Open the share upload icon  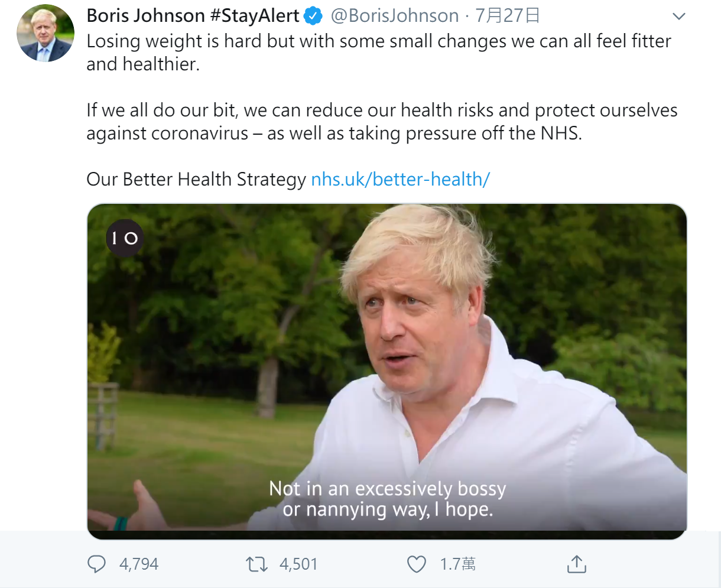[576, 564]
